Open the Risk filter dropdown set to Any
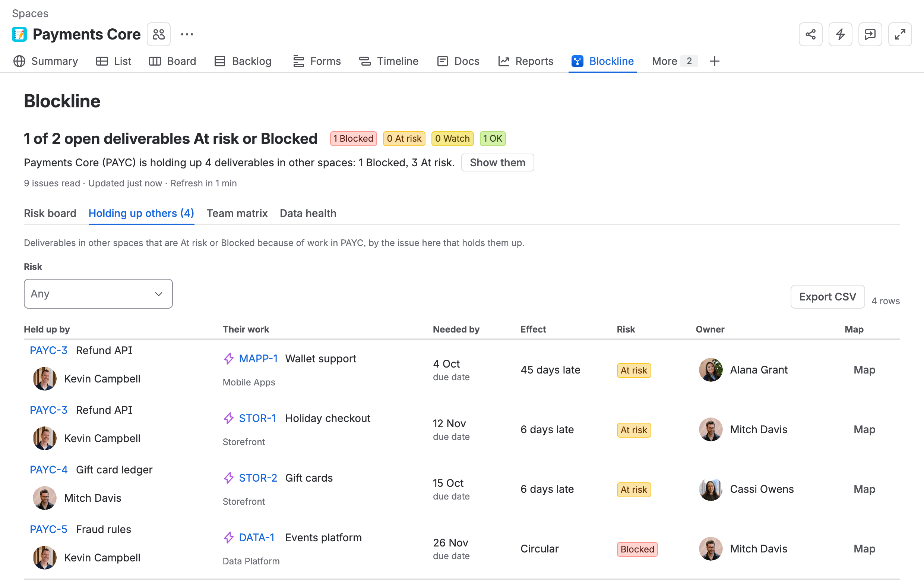Viewport: 924px width, 586px height. click(98, 294)
